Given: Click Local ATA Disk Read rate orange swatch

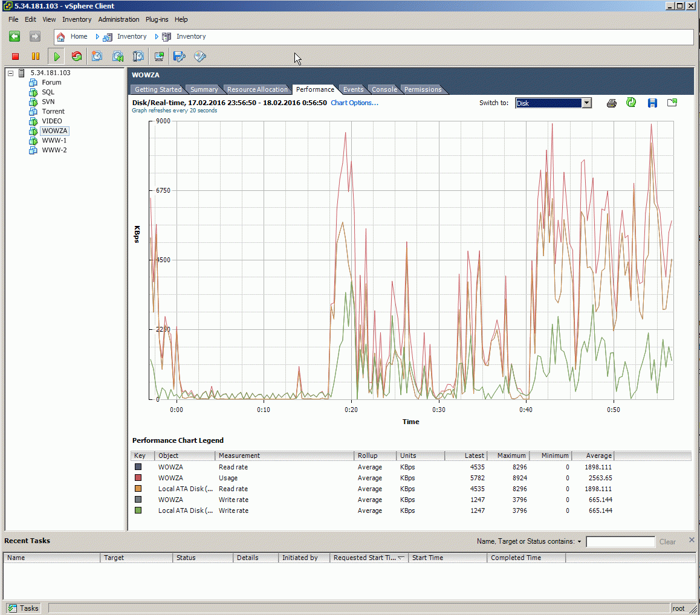Looking at the screenshot, I should pyautogui.click(x=138, y=489).
